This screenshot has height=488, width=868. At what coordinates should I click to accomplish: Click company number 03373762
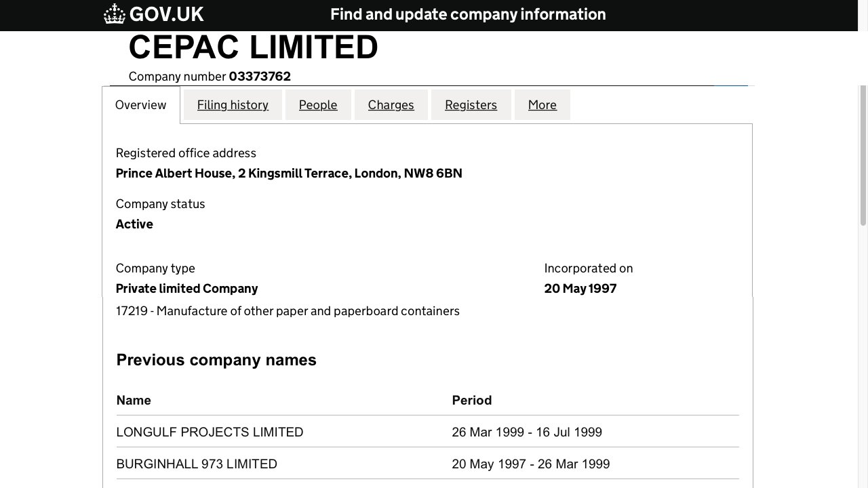(260, 77)
